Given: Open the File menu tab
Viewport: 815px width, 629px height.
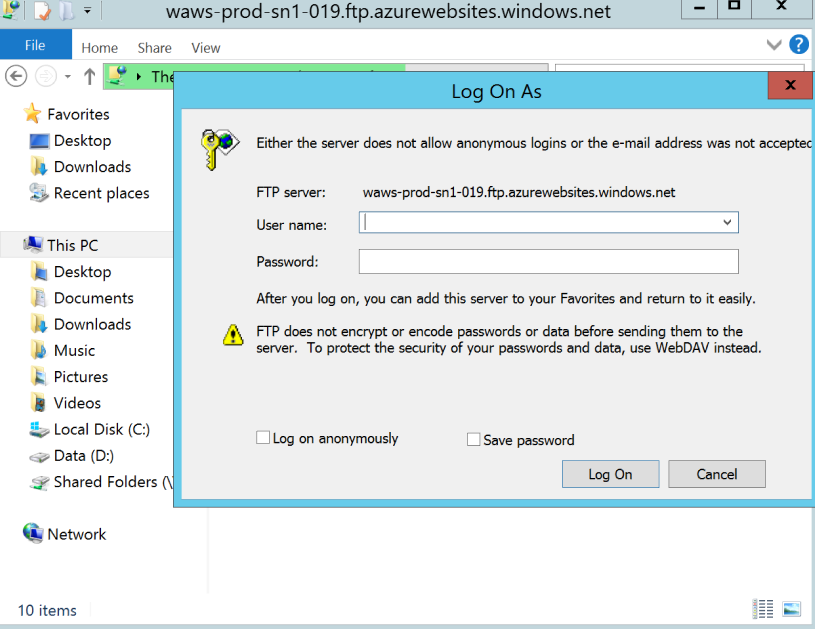Looking at the screenshot, I should click(35, 46).
